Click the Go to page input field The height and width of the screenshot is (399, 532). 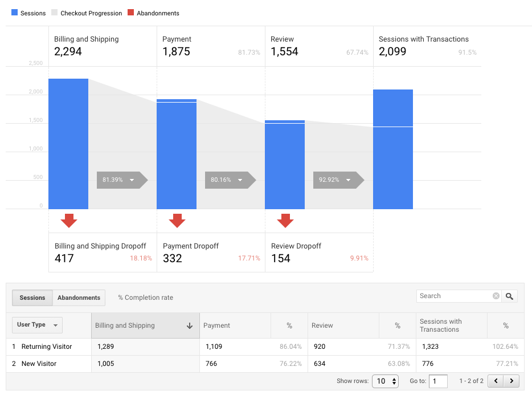tap(438, 381)
